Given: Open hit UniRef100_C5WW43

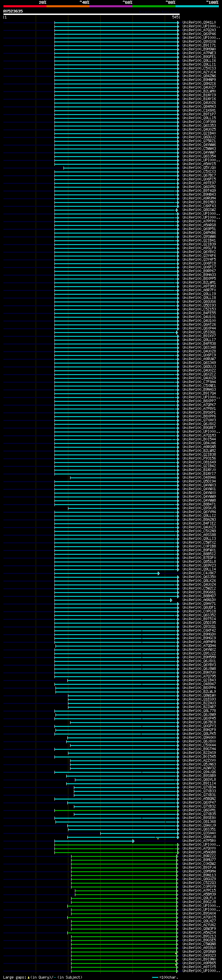Looking at the screenshot, I should 199,149.
